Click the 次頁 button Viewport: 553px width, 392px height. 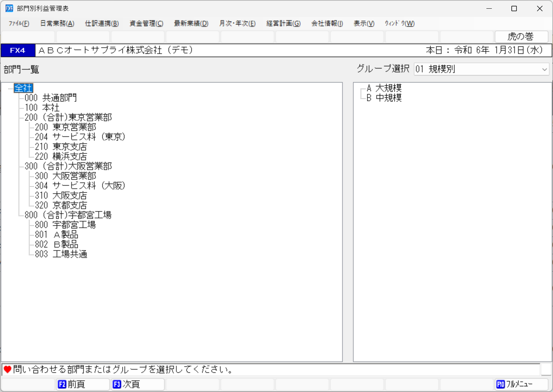[x=138, y=384]
